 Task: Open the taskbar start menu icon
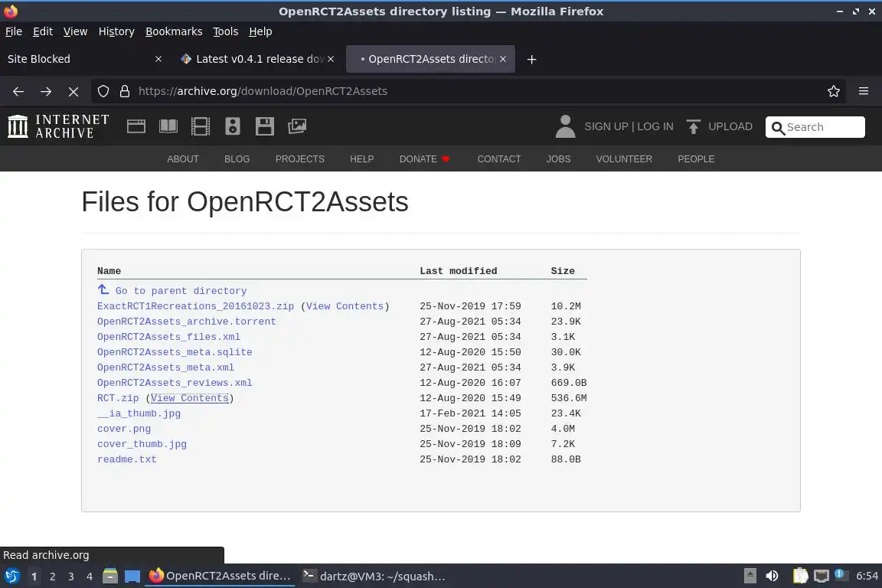[11, 576]
